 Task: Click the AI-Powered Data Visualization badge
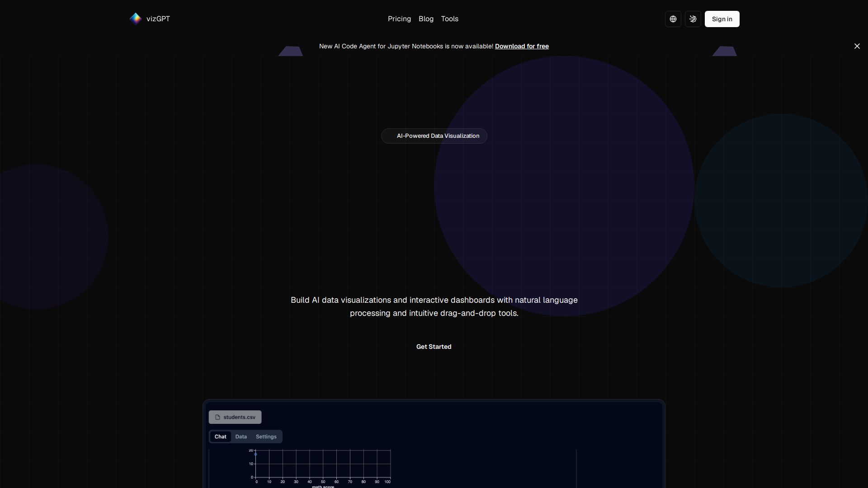pos(434,136)
